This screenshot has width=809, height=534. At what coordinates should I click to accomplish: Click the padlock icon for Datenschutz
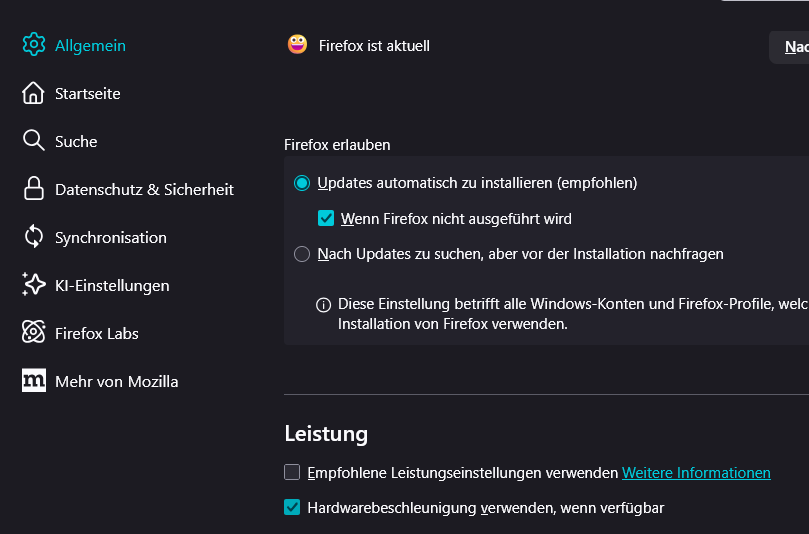(34, 189)
